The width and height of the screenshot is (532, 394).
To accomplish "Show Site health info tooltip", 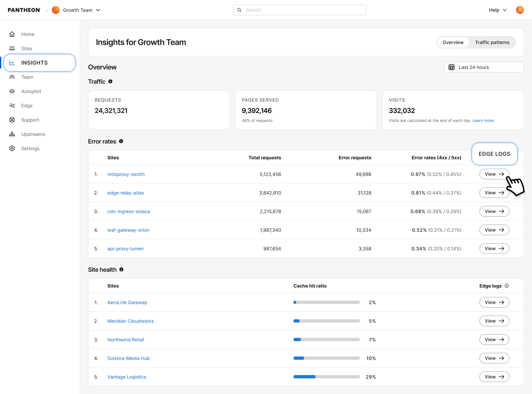I will (121, 269).
